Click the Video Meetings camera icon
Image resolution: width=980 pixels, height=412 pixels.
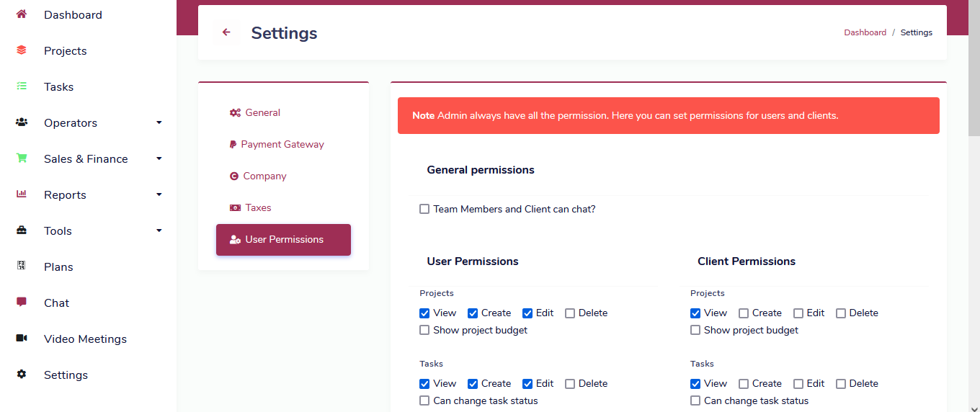point(22,339)
